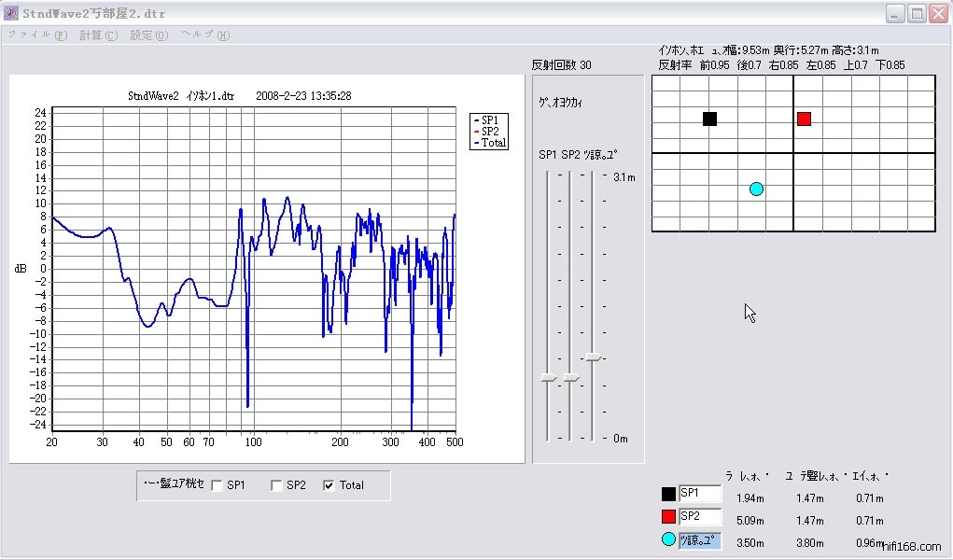Open the 設定(O) menu

(148, 35)
